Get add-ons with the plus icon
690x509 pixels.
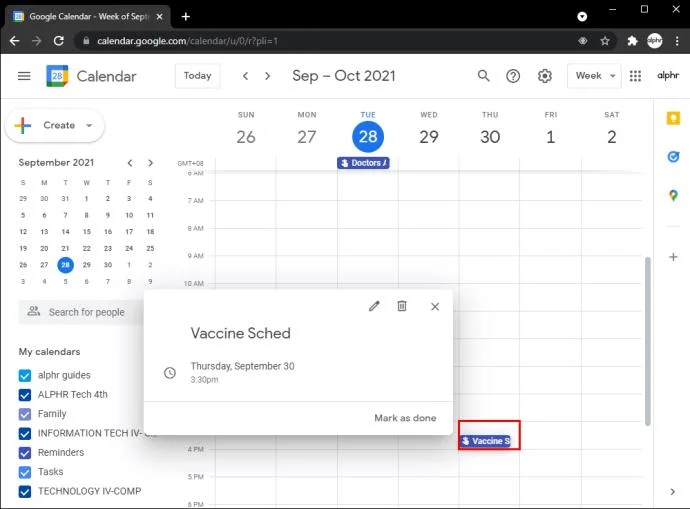click(673, 257)
